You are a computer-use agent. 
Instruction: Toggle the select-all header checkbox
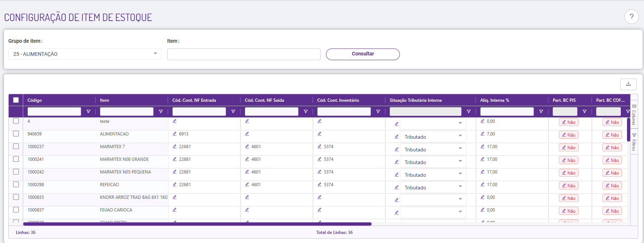click(x=16, y=100)
